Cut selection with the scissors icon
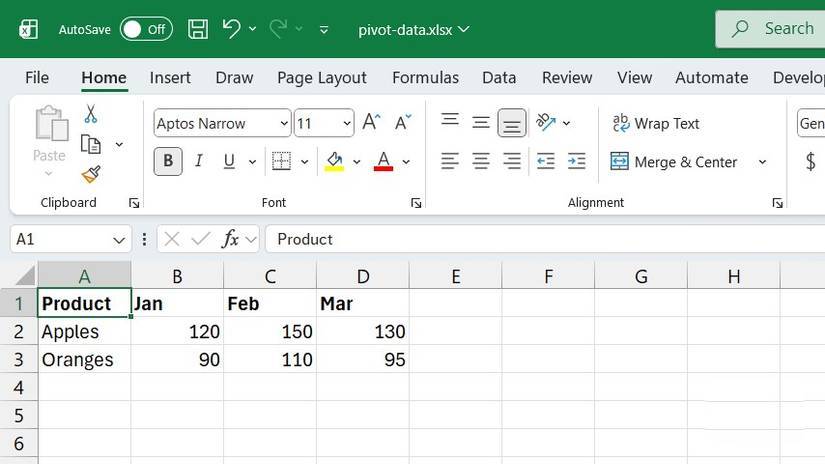Image resolution: width=825 pixels, height=464 pixels. coord(90,114)
